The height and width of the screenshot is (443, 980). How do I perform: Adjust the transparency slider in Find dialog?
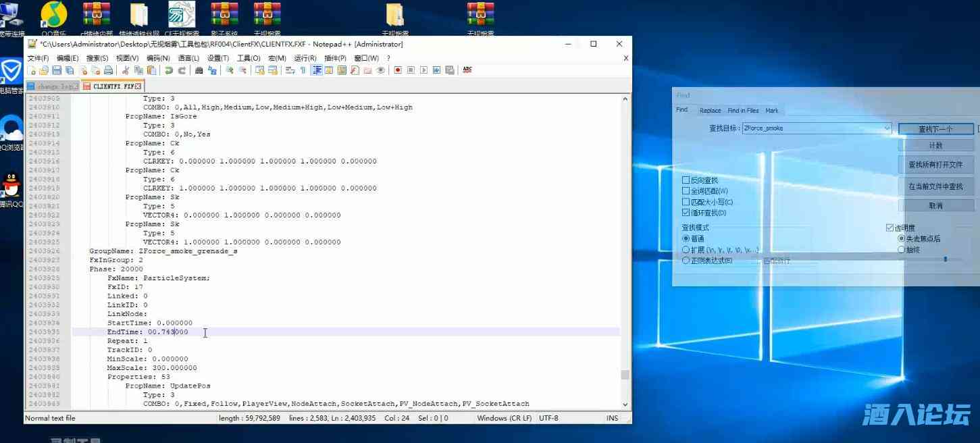pos(945,259)
